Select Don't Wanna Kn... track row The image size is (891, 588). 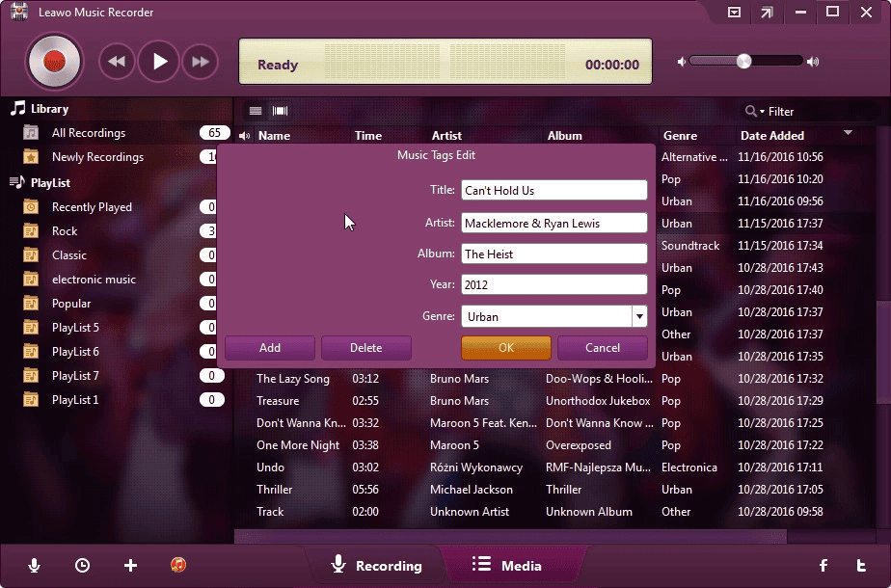point(555,422)
